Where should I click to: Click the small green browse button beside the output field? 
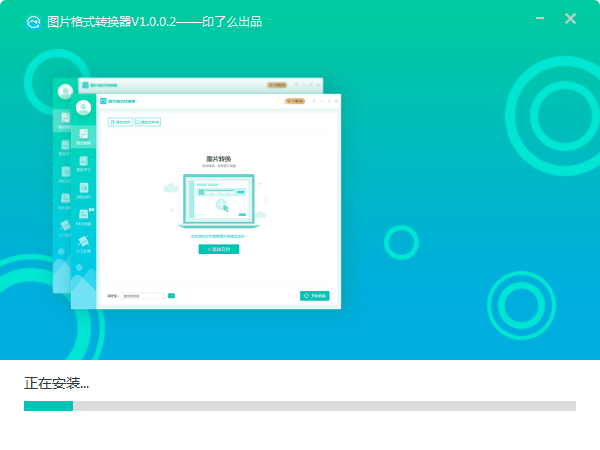click(171, 296)
